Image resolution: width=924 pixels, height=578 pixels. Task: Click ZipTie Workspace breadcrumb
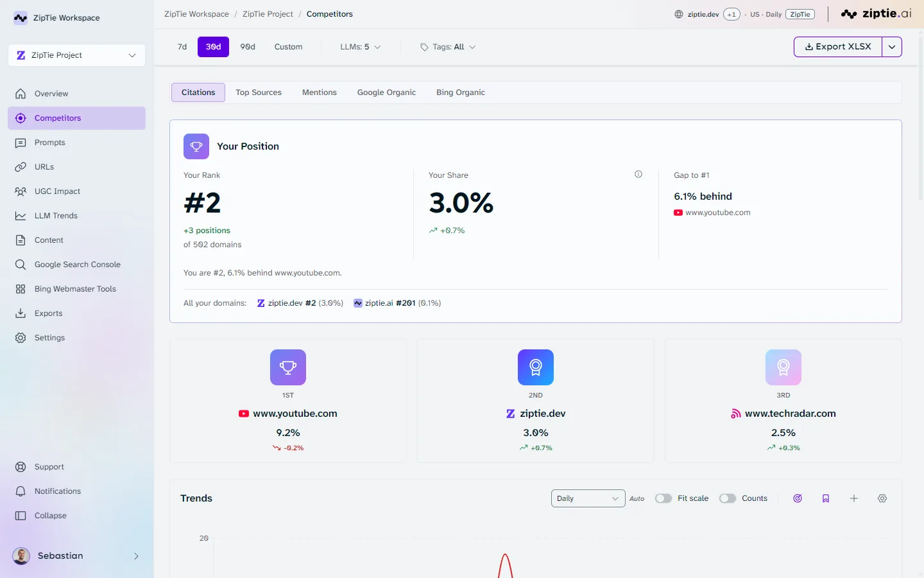point(196,14)
